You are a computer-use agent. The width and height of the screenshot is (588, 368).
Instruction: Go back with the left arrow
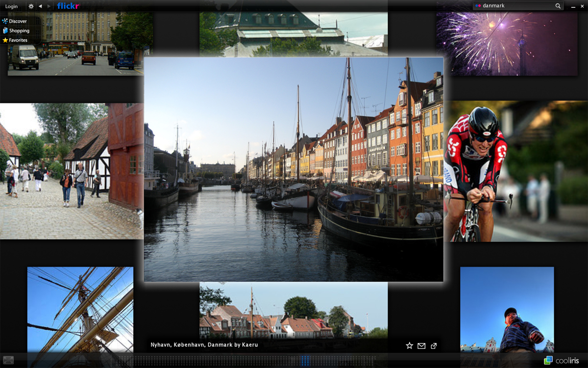[40, 6]
